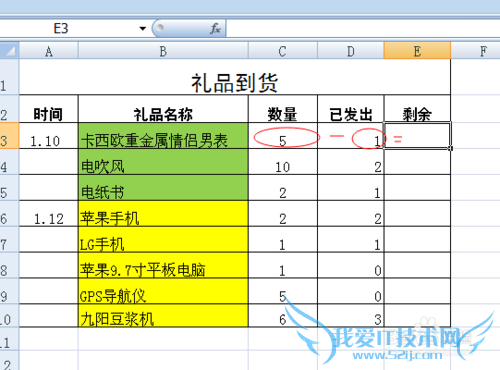Click the 数量 header cell

coord(283,109)
